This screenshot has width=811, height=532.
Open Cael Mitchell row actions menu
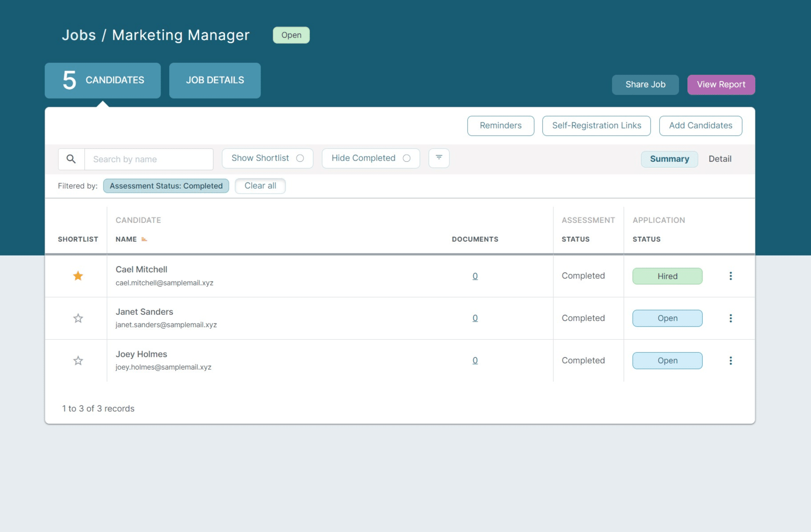pos(731,276)
